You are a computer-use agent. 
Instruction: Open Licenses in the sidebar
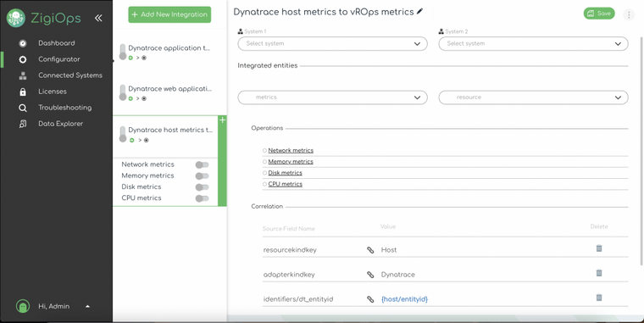tap(53, 92)
